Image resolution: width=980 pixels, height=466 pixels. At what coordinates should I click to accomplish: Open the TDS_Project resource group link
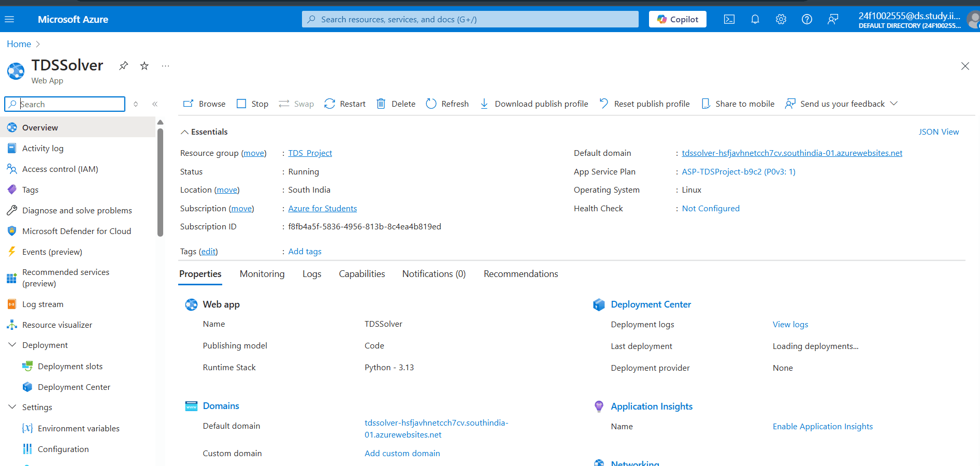pos(310,153)
